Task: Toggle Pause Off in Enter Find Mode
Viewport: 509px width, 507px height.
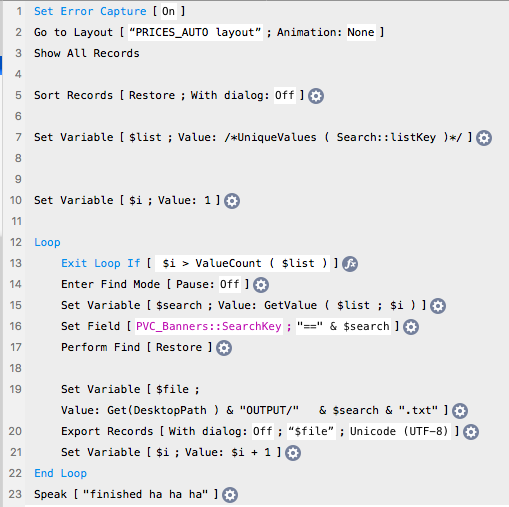Action: tap(230, 284)
